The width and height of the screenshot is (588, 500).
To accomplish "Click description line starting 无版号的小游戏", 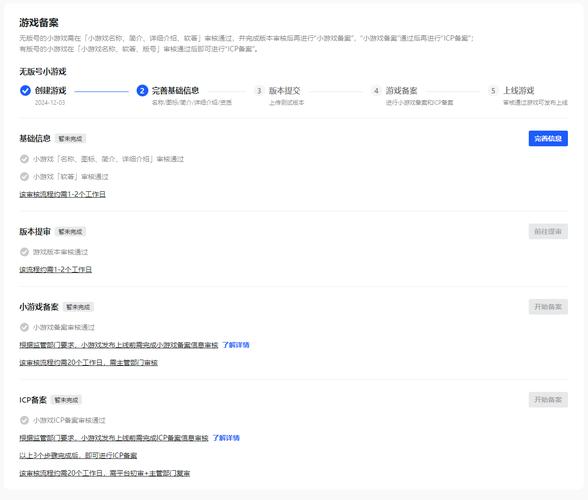I will pos(247,38).
